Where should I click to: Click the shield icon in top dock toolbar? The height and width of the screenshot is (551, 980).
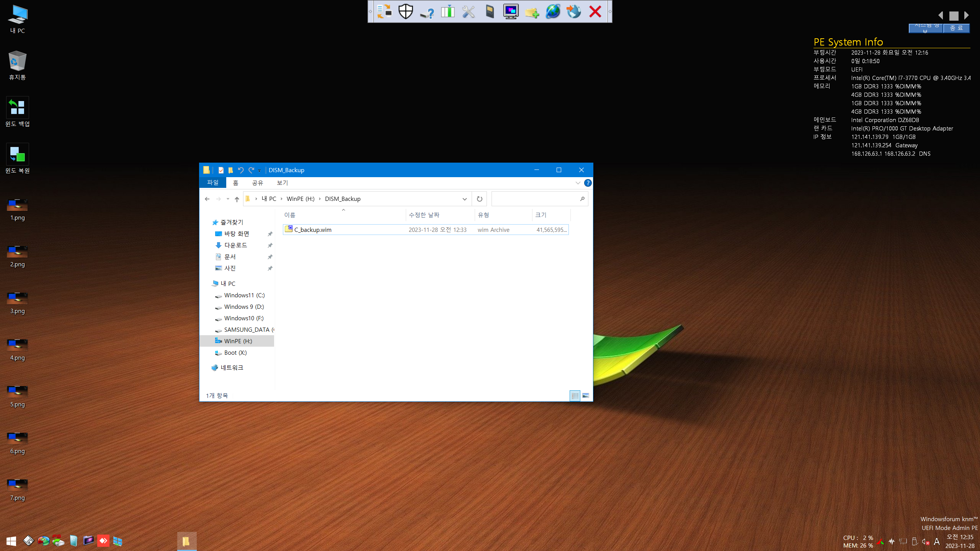point(405,11)
